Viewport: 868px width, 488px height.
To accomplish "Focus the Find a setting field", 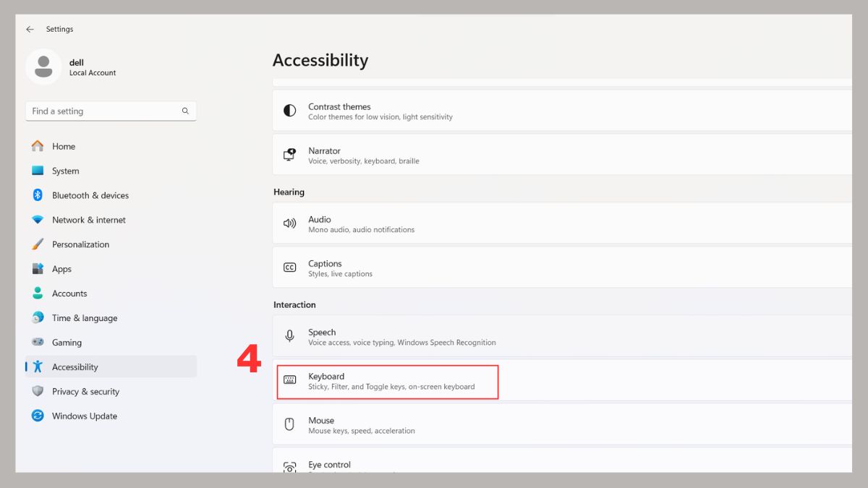I will click(111, 111).
